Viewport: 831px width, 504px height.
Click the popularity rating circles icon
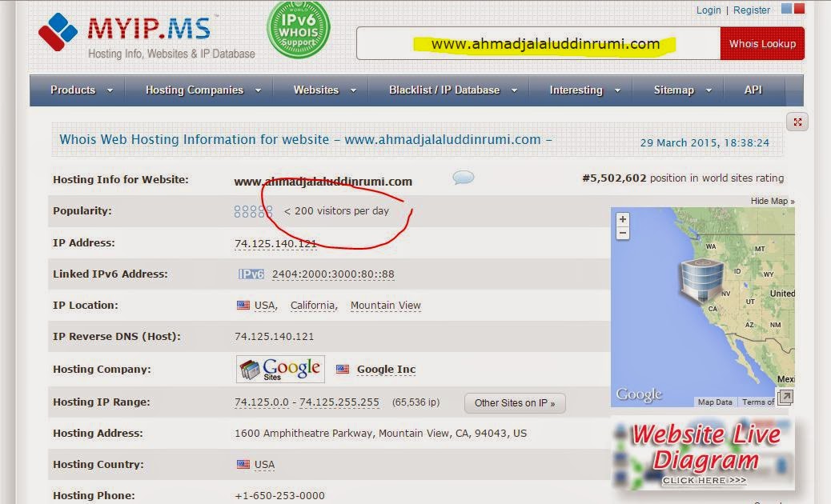tap(253, 211)
